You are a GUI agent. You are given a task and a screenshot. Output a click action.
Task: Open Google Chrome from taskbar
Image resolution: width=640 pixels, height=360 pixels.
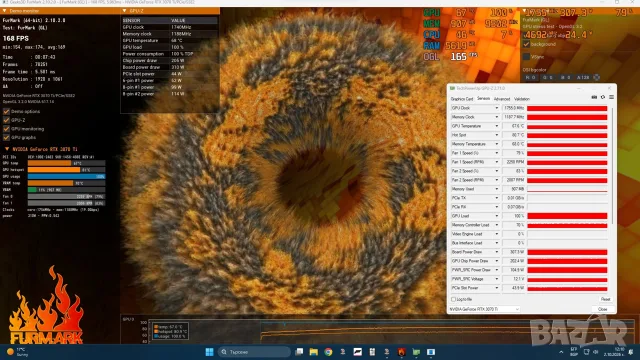point(328,352)
